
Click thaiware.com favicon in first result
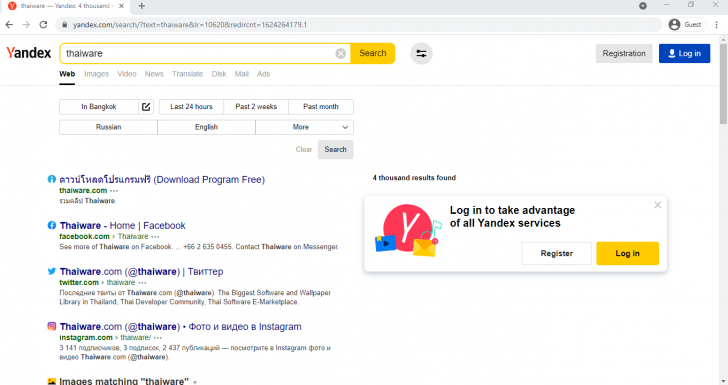[x=52, y=179]
